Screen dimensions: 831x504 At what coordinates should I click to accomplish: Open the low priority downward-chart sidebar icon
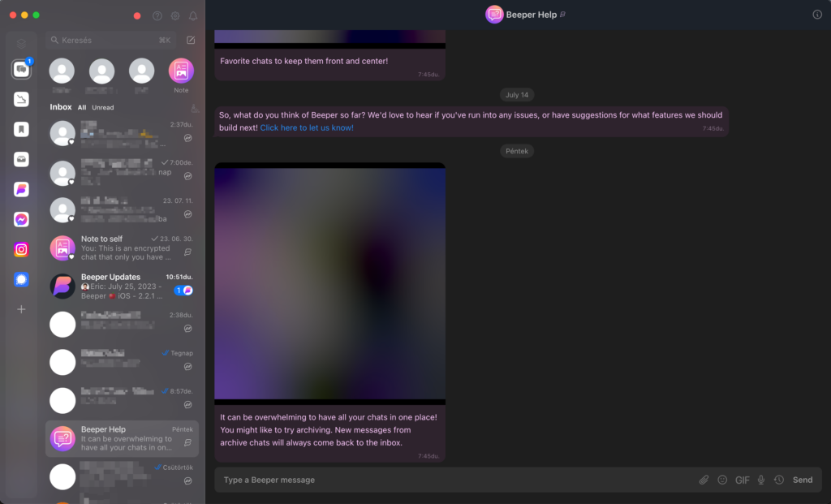coord(21,99)
